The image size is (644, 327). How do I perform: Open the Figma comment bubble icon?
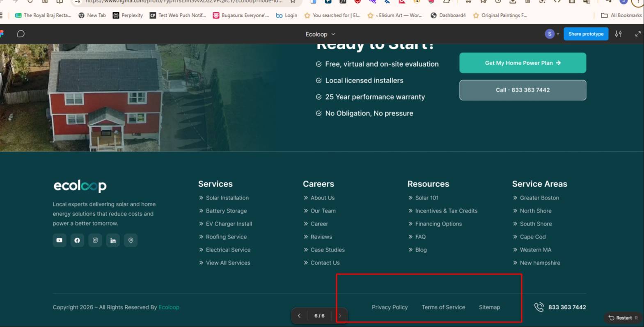click(21, 34)
